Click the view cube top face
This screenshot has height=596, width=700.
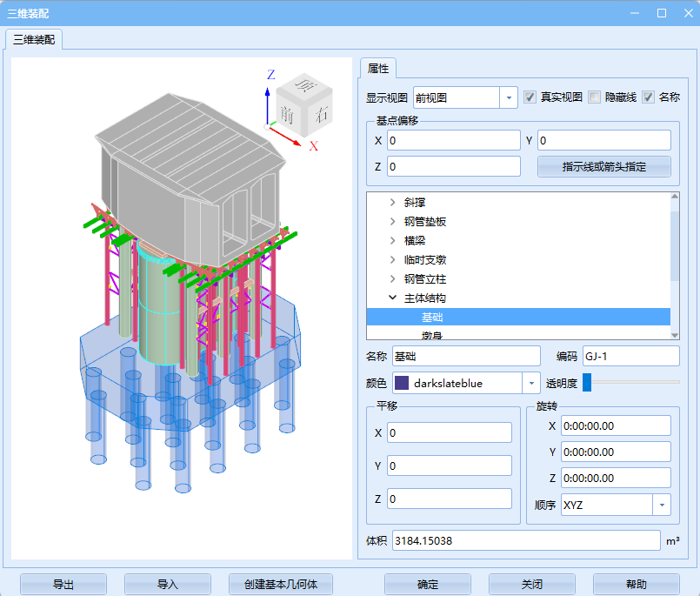click(306, 84)
